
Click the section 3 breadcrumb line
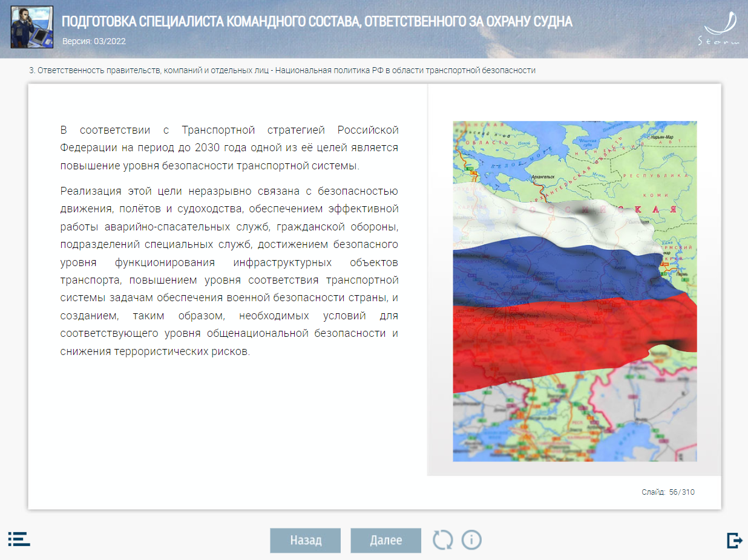click(282, 70)
